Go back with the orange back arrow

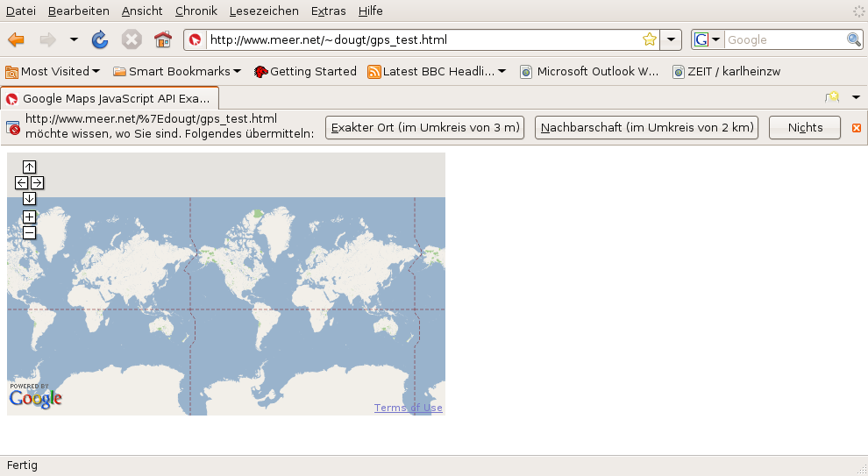[x=16, y=39]
